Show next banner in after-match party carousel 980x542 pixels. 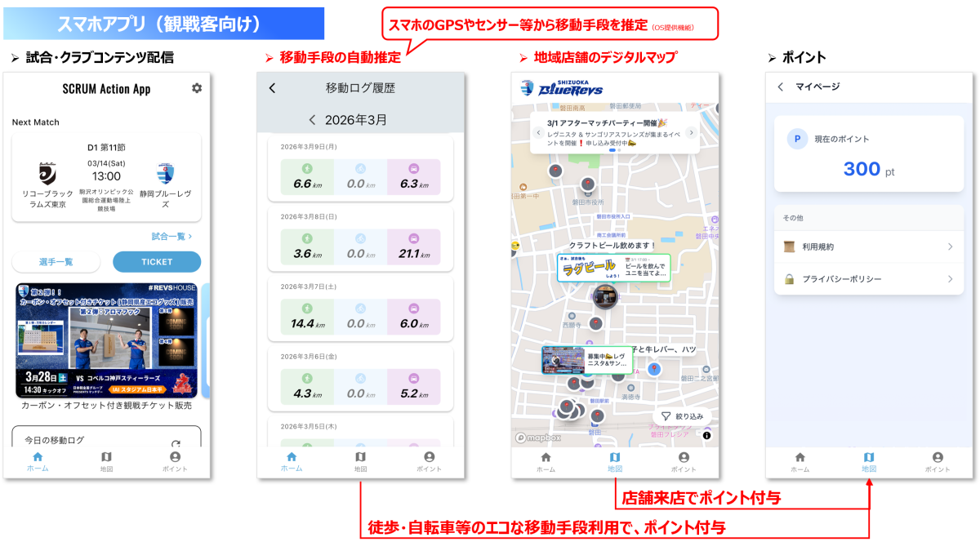[690, 133]
